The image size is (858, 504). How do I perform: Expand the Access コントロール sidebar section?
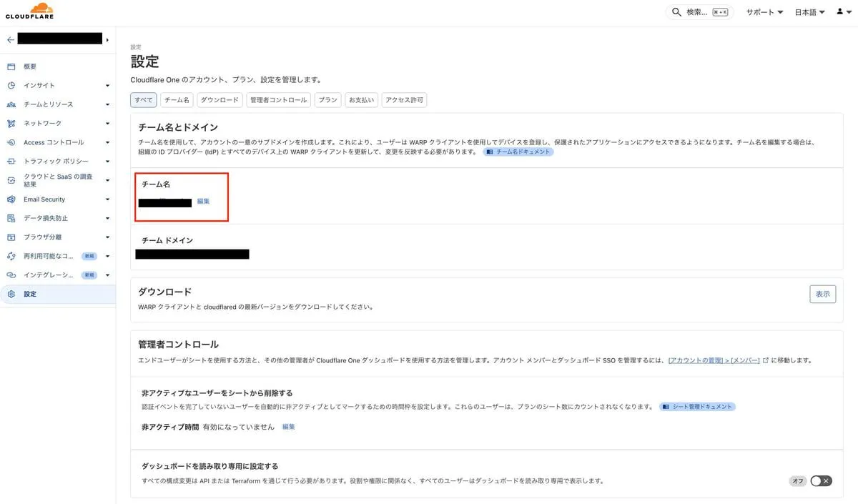(x=107, y=142)
